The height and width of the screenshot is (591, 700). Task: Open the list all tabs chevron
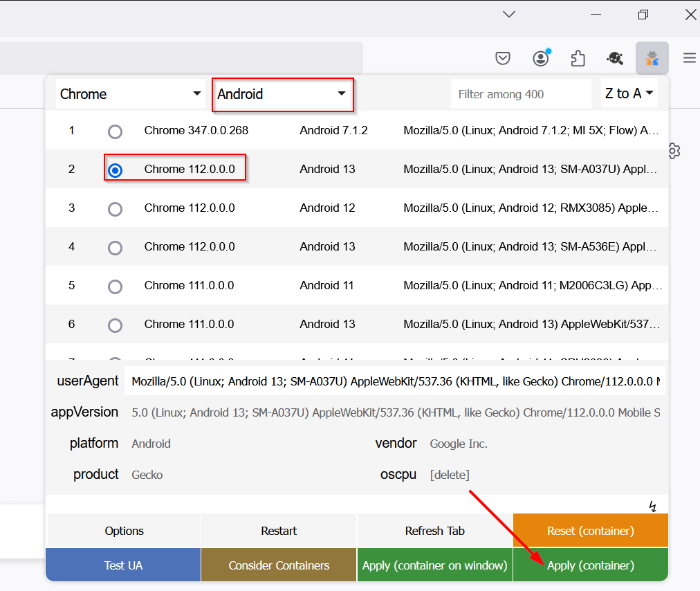pyautogui.click(x=509, y=15)
